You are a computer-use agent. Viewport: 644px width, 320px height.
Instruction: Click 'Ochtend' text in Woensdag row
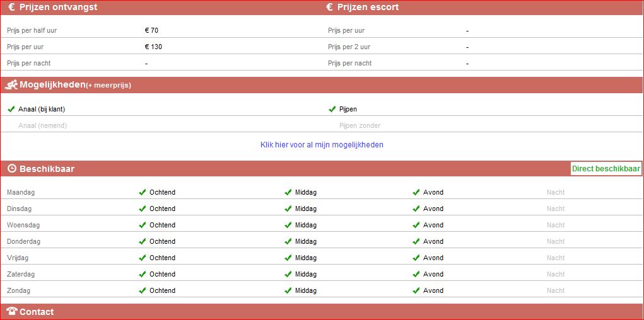[162, 225]
